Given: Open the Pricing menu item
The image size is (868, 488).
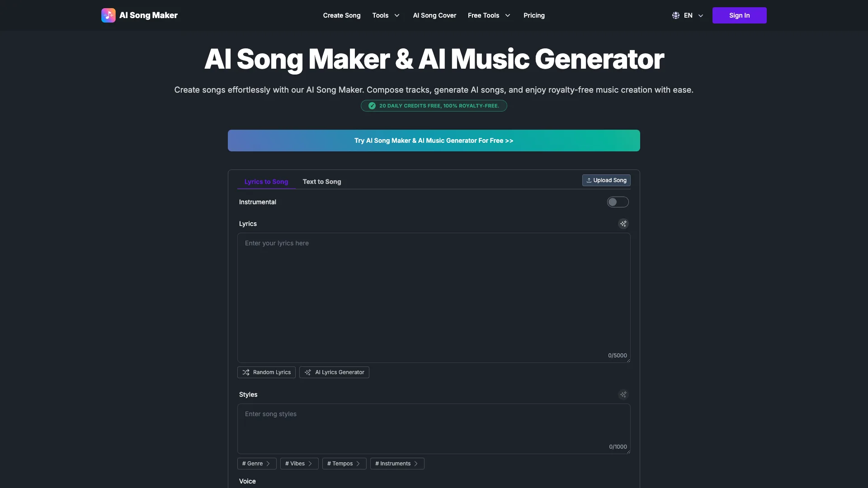Looking at the screenshot, I should tap(534, 15).
